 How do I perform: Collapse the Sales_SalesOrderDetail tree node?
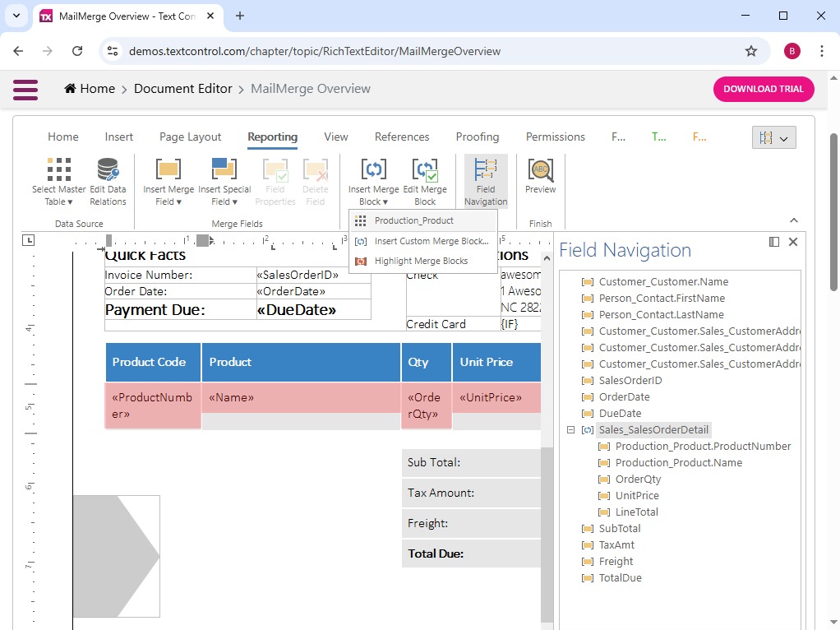click(x=570, y=429)
